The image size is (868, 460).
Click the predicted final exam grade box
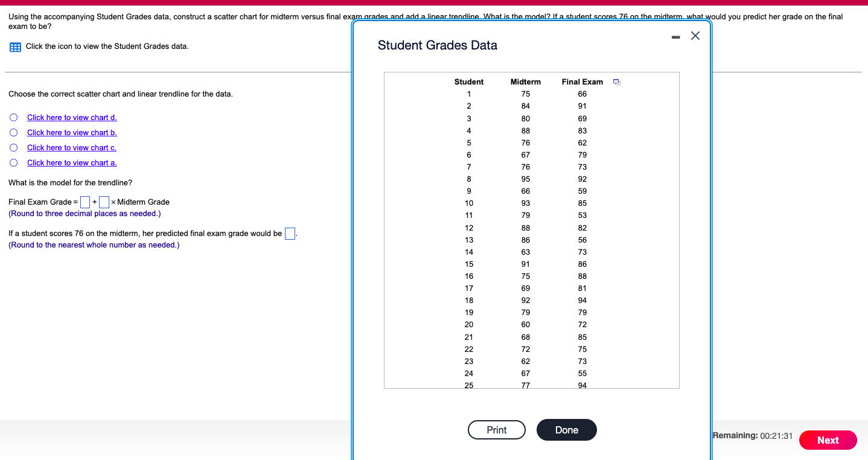point(289,233)
